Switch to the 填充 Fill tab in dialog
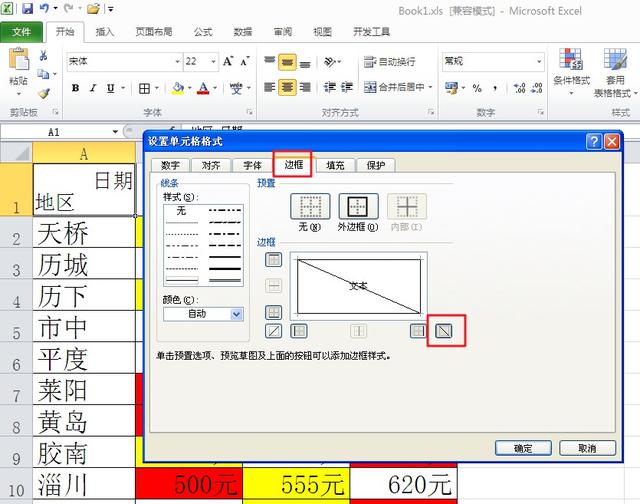 [335, 165]
